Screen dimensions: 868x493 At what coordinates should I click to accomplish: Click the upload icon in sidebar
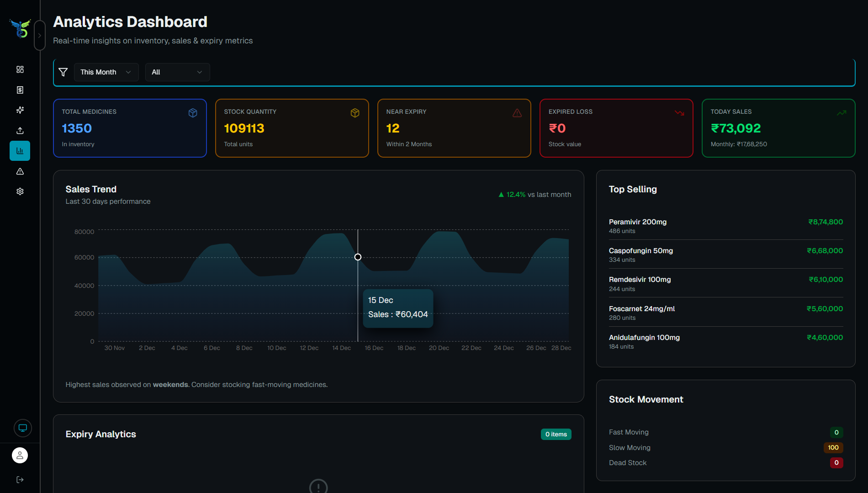pos(20,131)
